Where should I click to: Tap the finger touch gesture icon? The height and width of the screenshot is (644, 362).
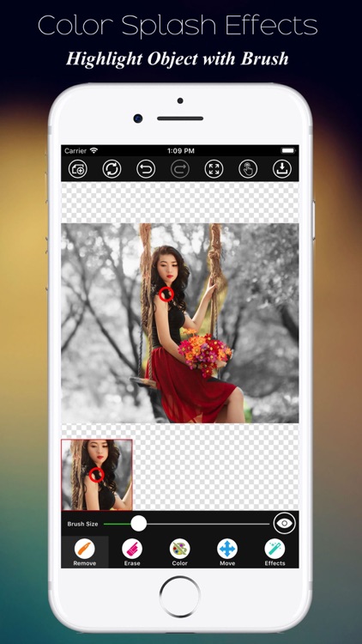248,169
